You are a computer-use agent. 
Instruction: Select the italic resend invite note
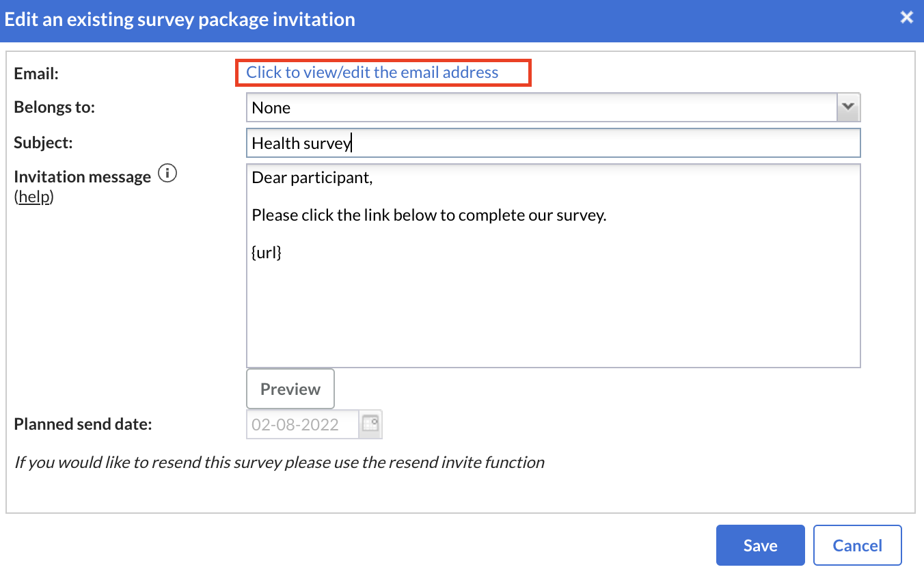(280, 463)
